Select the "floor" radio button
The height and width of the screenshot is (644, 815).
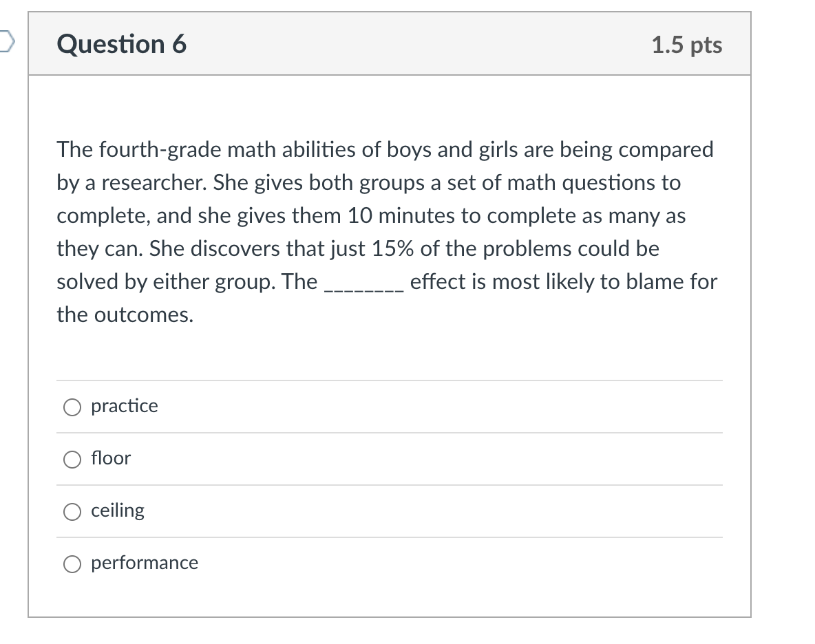[72, 459]
